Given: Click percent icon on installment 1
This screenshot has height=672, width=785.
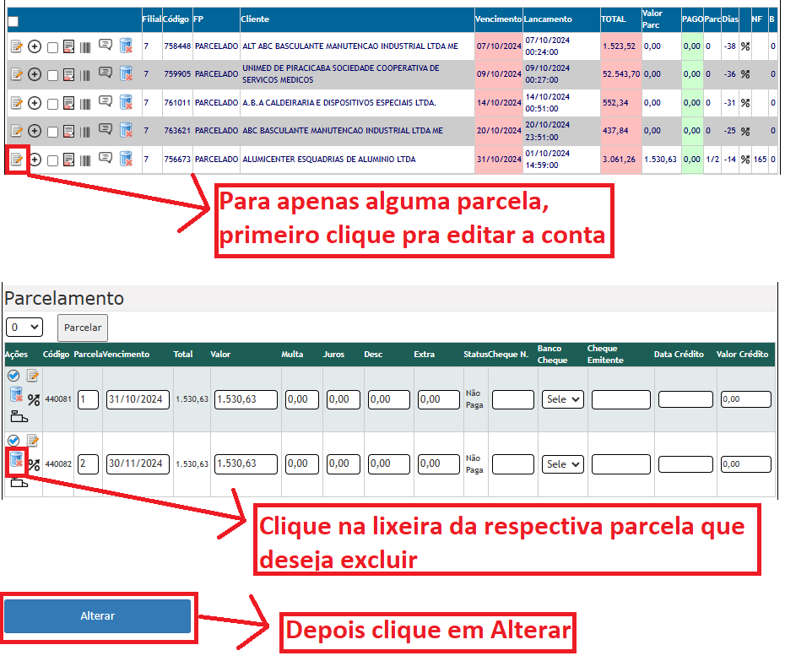Looking at the screenshot, I should pos(34,400).
